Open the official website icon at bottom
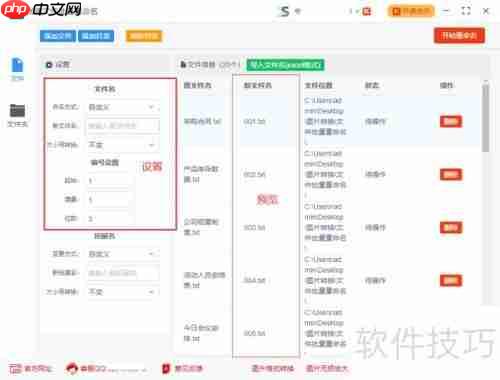500x380 pixels. (15, 368)
